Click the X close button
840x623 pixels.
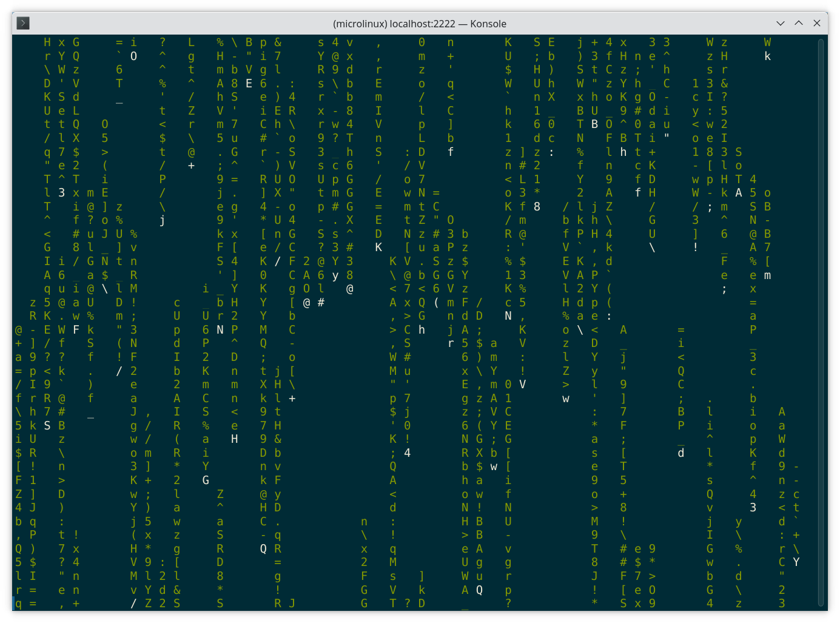(x=817, y=23)
